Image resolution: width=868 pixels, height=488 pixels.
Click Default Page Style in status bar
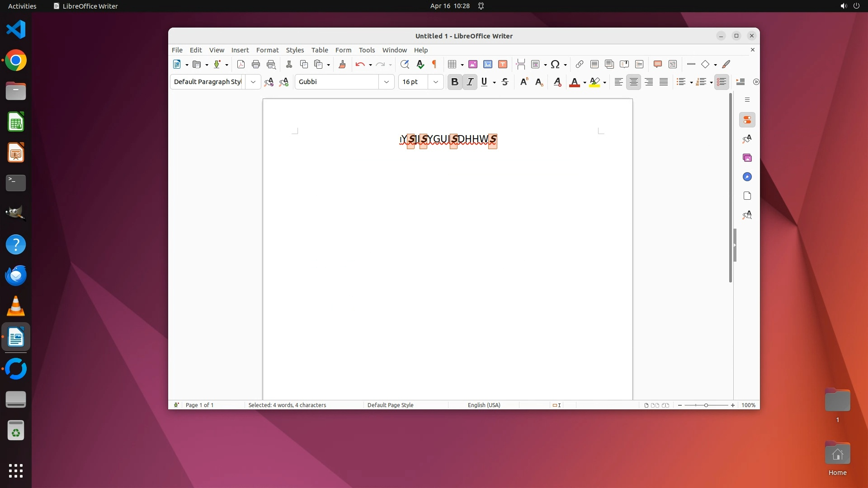click(390, 405)
